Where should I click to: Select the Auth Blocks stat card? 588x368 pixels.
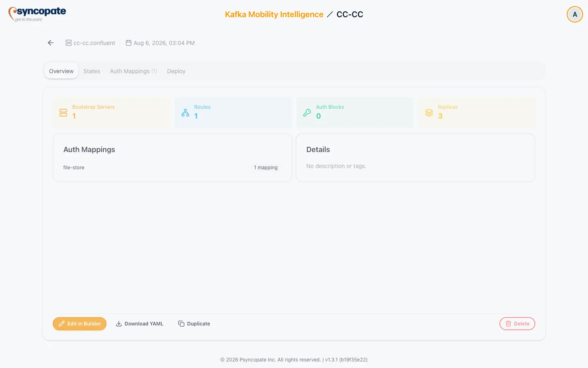coord(355,113)
